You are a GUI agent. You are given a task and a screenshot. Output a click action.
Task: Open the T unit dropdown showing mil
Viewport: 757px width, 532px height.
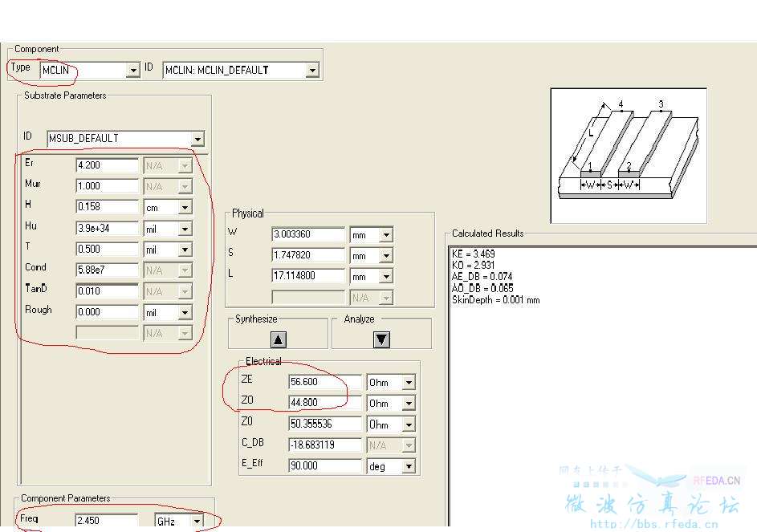point(185,250)
